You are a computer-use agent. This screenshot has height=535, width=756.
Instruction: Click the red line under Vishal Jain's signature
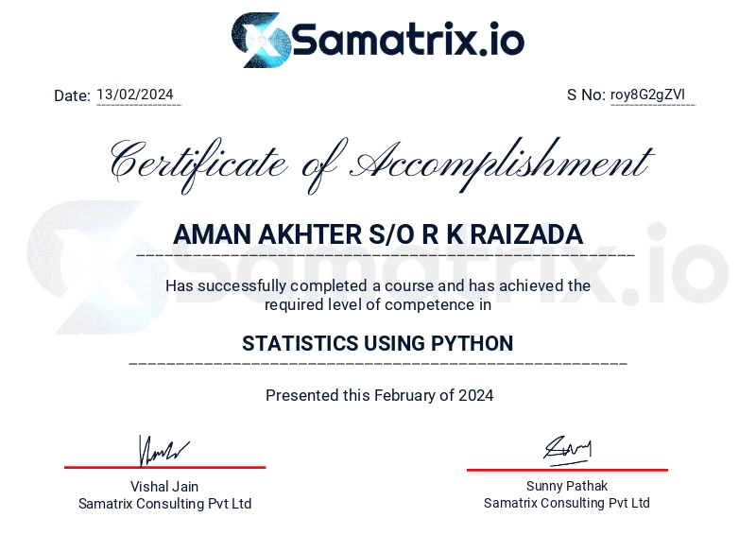point(164,467)
